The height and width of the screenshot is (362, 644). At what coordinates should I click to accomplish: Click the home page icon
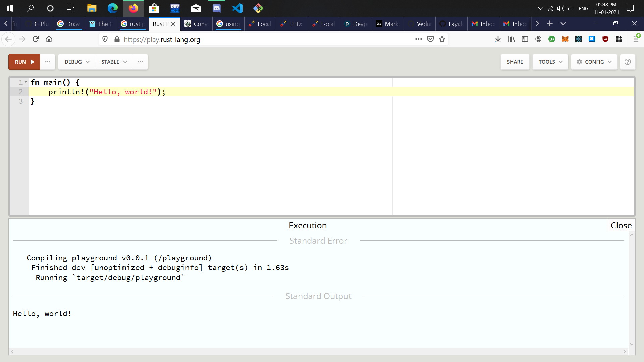coord(49,39)
